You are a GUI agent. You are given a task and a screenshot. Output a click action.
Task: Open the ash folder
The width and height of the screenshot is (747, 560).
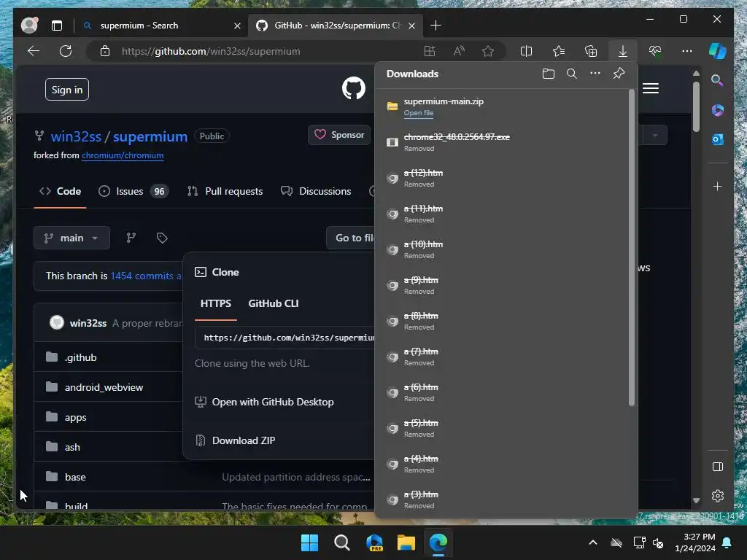point(72,447)
